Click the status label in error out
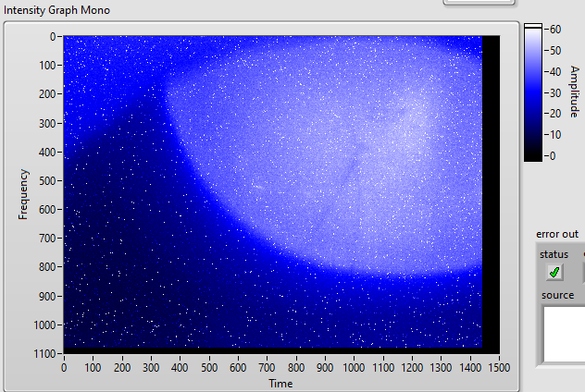 [554, 254]
